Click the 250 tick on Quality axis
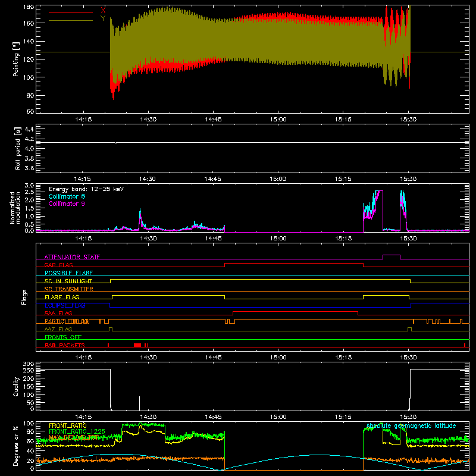The width and height of the screenshot is (476, 476). point(29,371)
